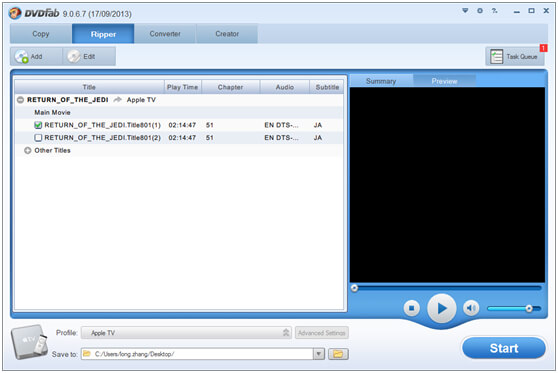Stop preview playback
The width and height of the screenshot is (558, 373).
click(x=412, y=308)
